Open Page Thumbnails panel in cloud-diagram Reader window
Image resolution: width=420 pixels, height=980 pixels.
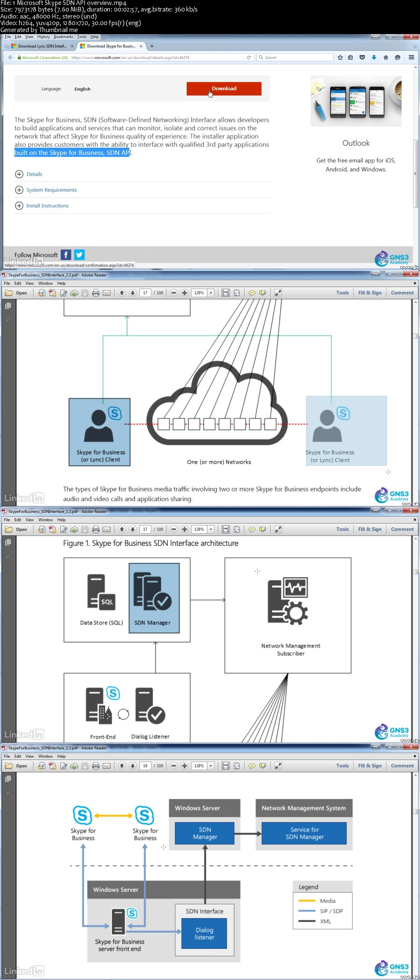(x=8, y=306)
